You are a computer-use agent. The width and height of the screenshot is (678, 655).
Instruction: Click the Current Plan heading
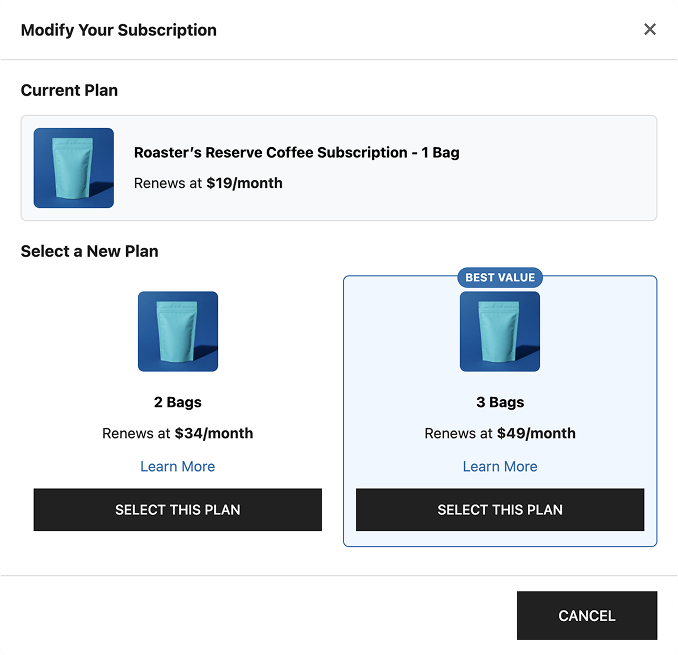69,90
